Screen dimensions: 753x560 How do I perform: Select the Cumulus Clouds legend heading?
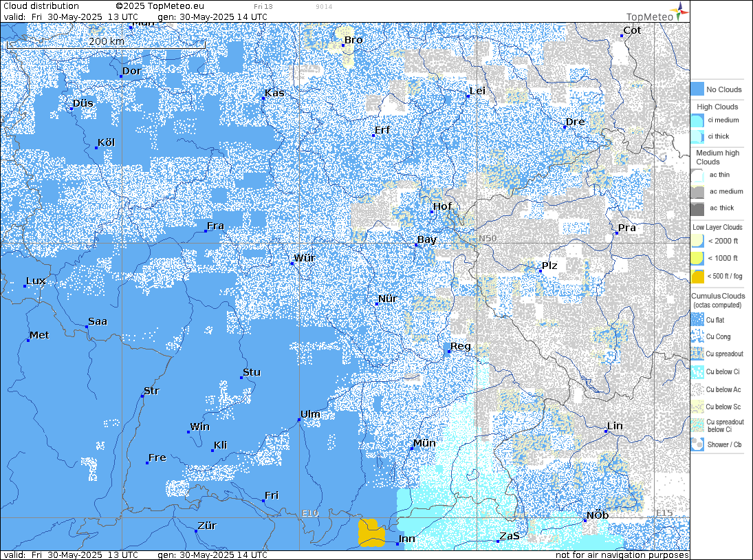tap(718, 296)
